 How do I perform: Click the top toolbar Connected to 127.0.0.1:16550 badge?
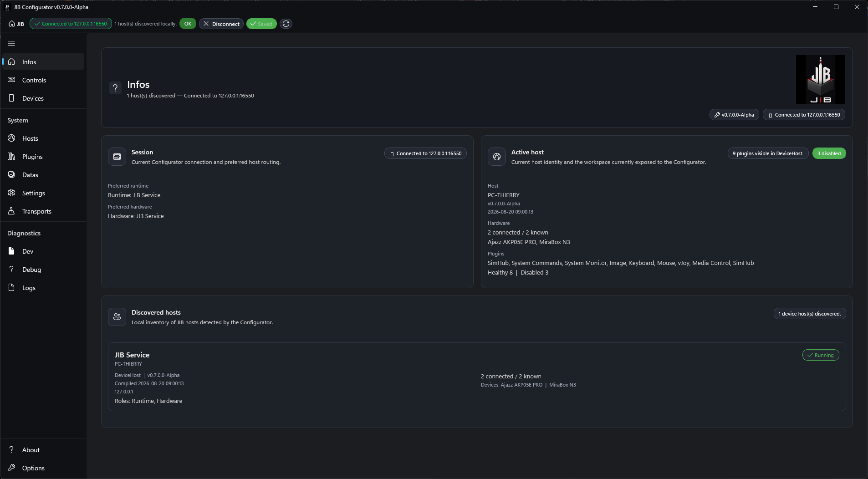(x=71, y=24)
